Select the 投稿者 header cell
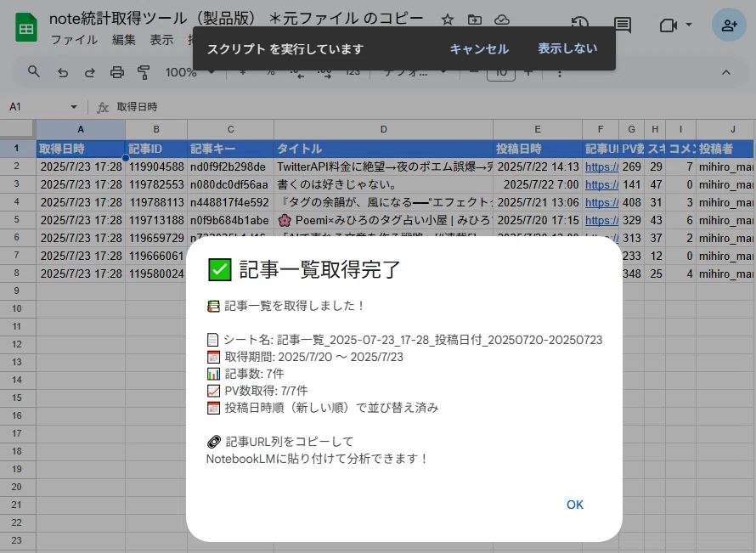 click(725, 149)
